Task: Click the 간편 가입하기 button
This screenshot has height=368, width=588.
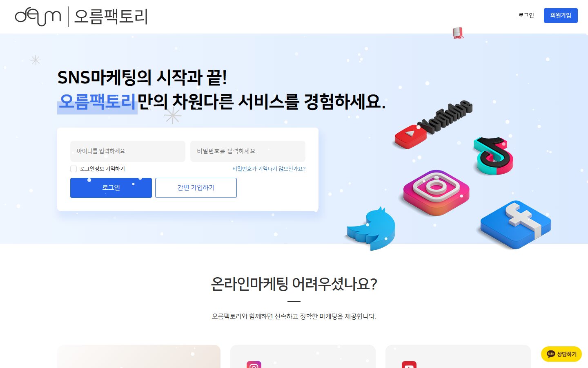Action: pyautogui.click(x=196, y=188)
